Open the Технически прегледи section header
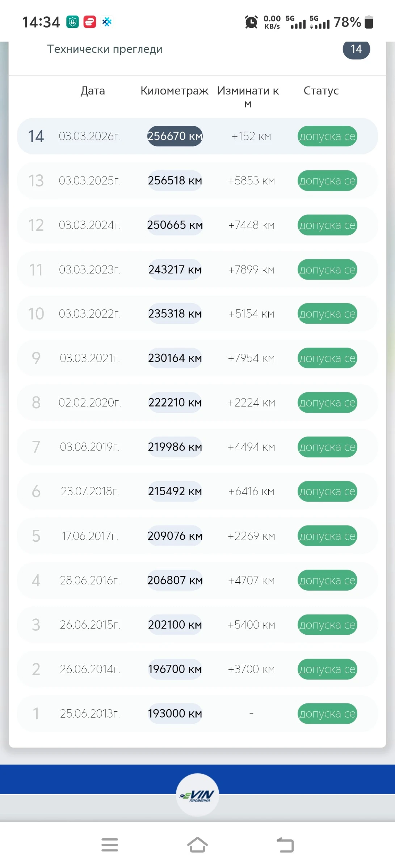Viewport: 395px width, 868px height. (105, 49)
